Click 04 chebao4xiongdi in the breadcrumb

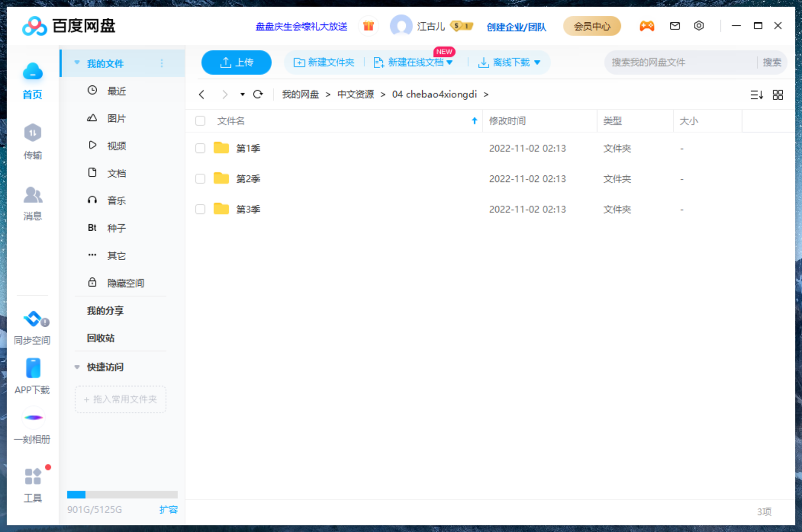coord(434,95)
